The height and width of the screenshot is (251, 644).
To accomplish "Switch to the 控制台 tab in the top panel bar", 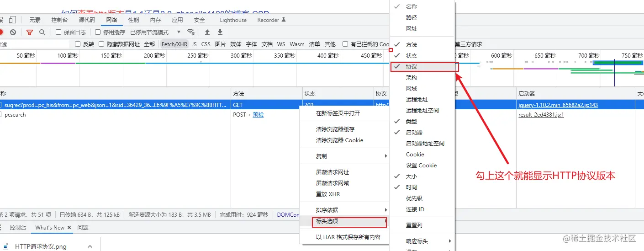I will click(x=59, y=20).
